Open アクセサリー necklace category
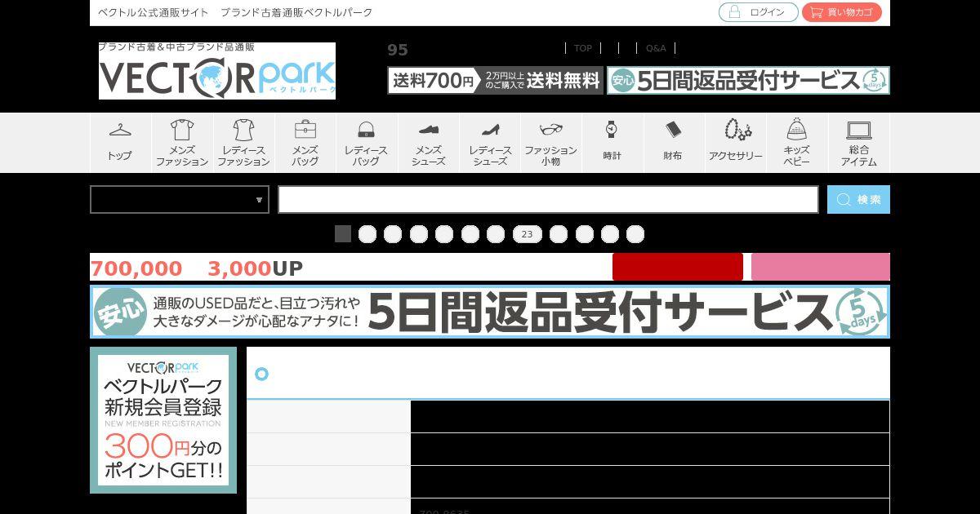The width and height of the screenshot is (980, 514). 736,143
